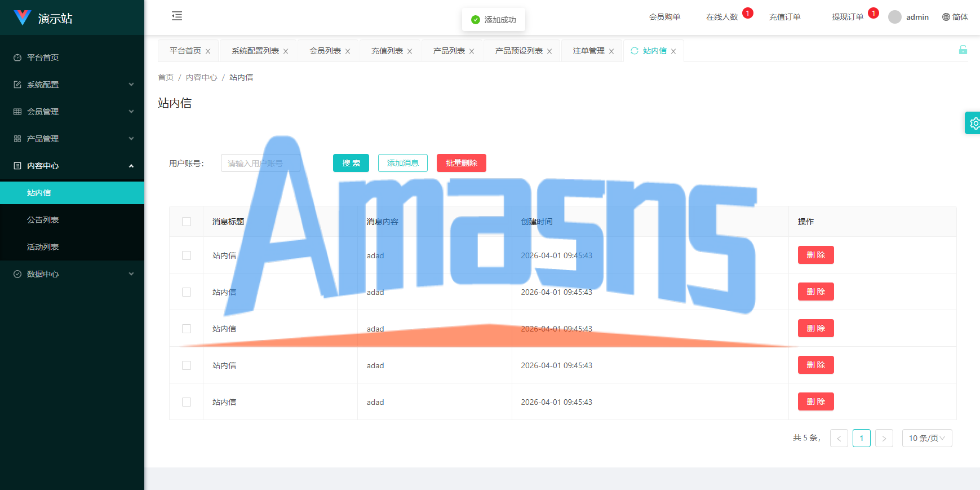This screenshot has width=980, height=490.
Task: Expand the 数据中心 sidebar menu
Action: pos(72,274)
